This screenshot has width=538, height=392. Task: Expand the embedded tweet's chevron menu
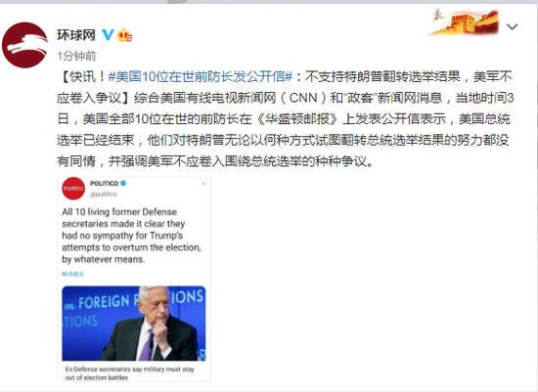tap(203, 183)
